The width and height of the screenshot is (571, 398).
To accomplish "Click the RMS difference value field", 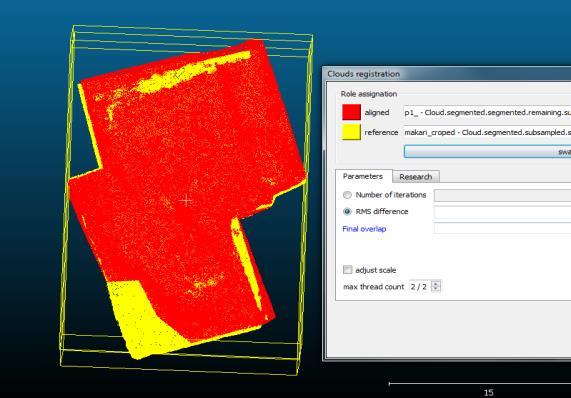I will tap(503, 212).
